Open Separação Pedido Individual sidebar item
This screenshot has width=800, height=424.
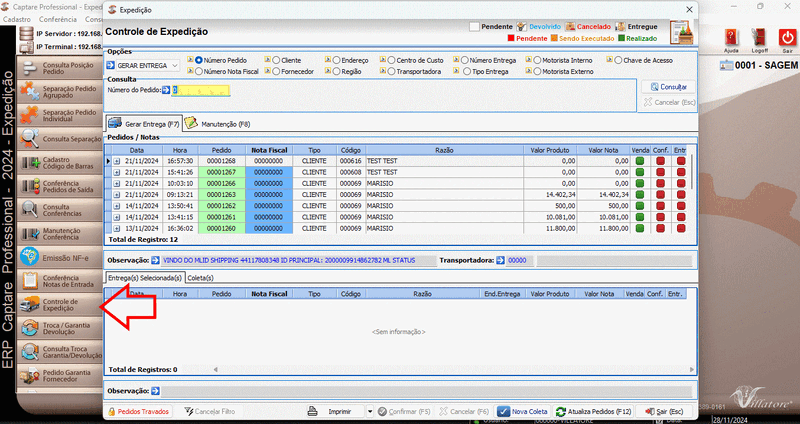60,115
